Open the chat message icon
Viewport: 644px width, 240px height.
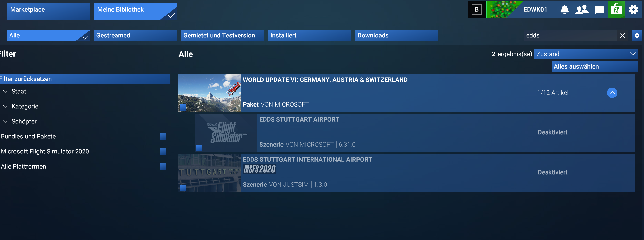599,10
